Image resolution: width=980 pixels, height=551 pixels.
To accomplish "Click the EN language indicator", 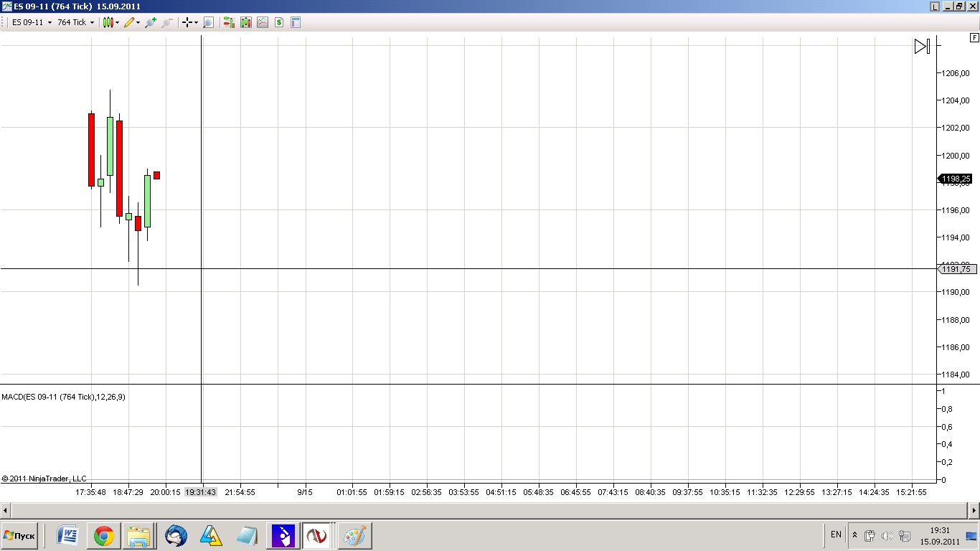I will [x=836, y=534].
